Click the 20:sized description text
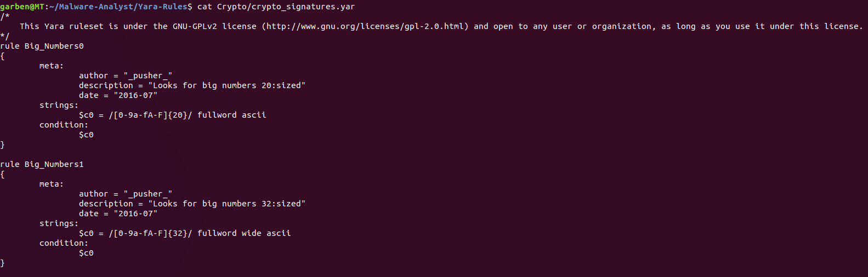The height and width of the screenshot is (277, 868). pyautogui.click(x=226, y=85)
